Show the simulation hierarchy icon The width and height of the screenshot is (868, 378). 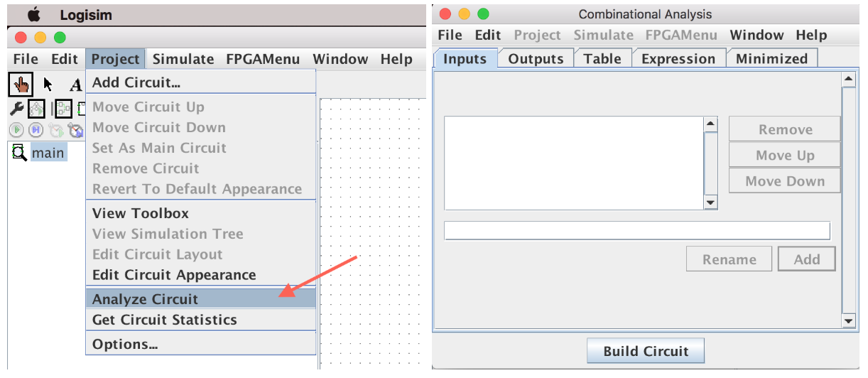(x=36, y=109)
